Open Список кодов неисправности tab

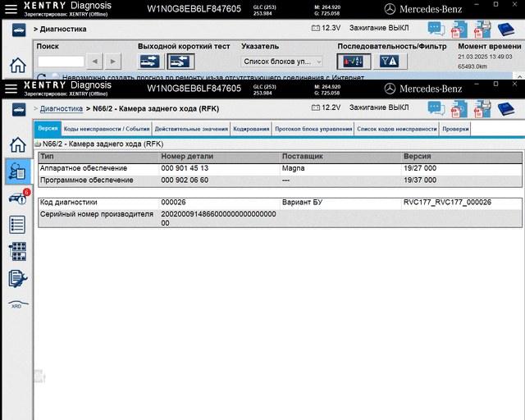tap(397, 129)
